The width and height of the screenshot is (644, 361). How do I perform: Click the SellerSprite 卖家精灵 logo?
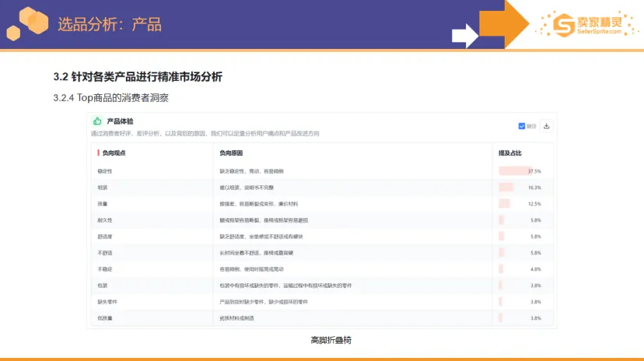coord(587,24)
